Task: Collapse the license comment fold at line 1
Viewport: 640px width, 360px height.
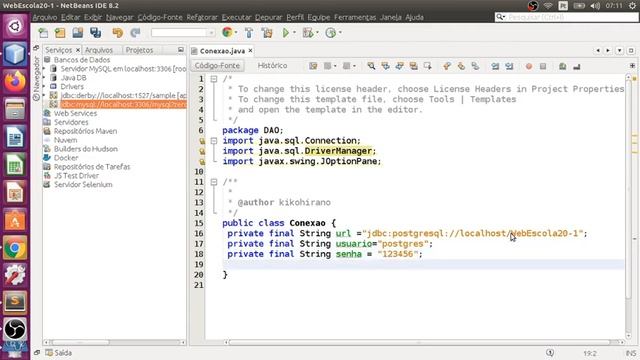Action: point(214,79)
